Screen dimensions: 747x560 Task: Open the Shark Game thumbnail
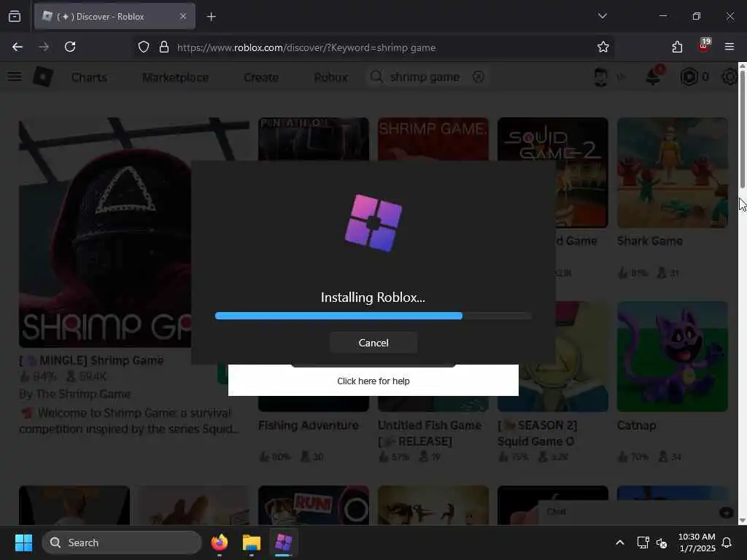[x=672, y=173]
